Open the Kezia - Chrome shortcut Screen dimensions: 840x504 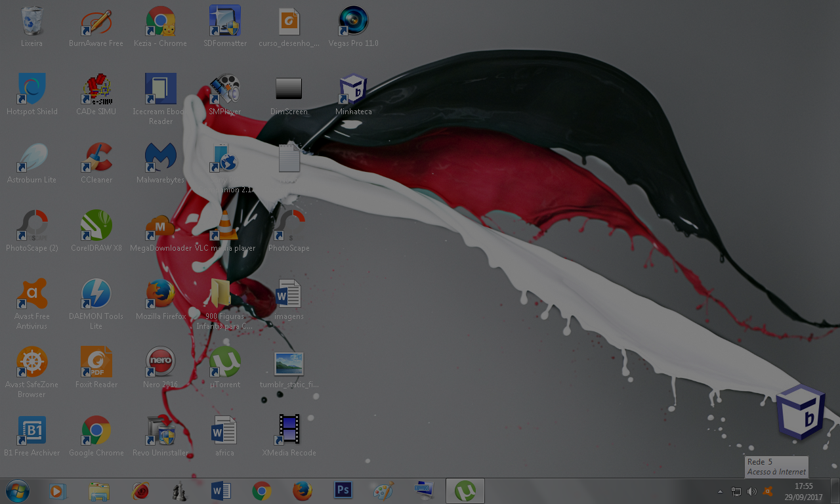(160, 26)
